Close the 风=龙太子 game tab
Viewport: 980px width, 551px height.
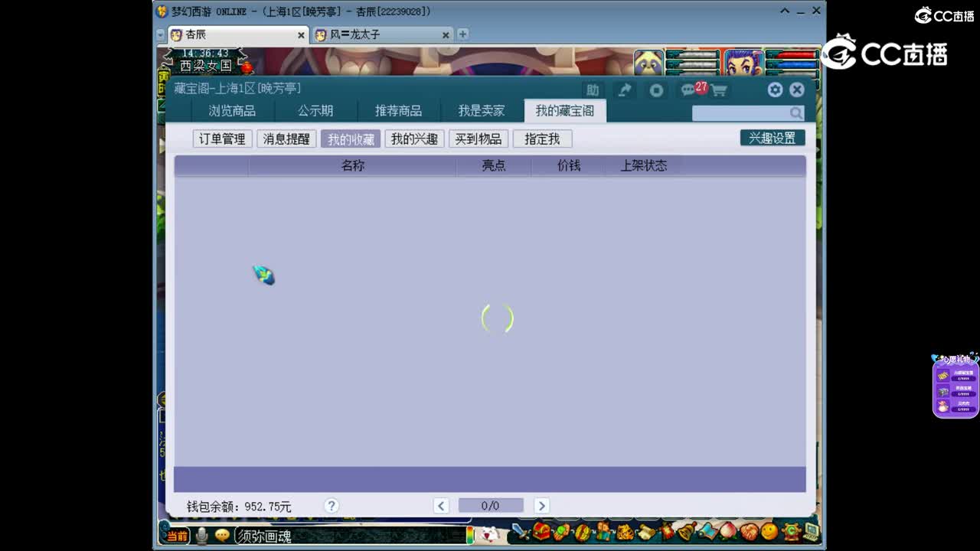click(x=446, y=35)
